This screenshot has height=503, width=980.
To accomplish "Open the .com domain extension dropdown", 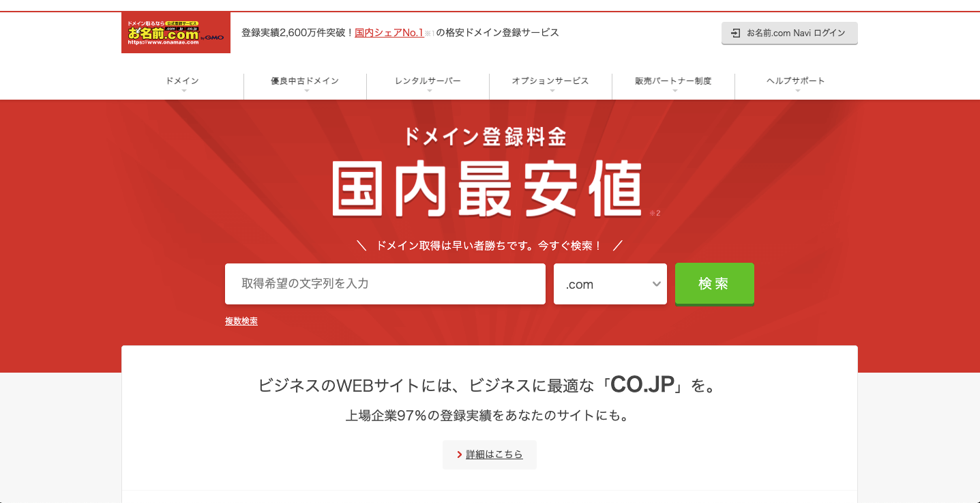I will pos(610,284).
